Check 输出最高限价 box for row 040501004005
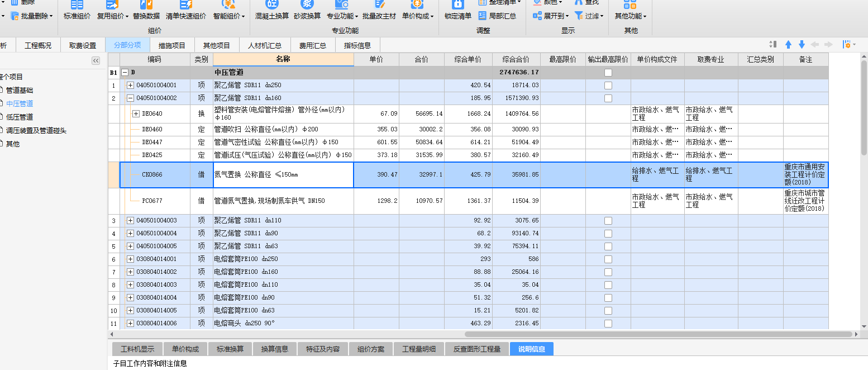Screen dimensions: 868x370 click(x=608, y=246)
